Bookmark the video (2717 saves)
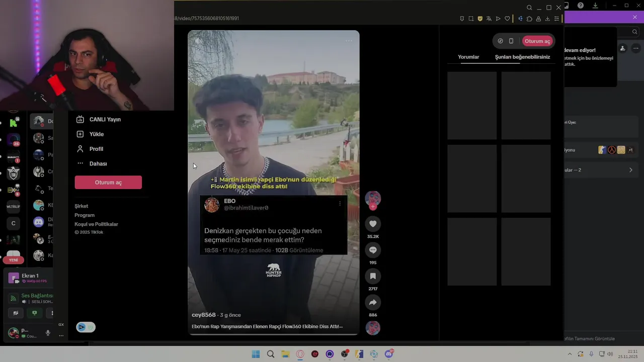The width and height of the screenshot is (644, 362). point(373,276)
